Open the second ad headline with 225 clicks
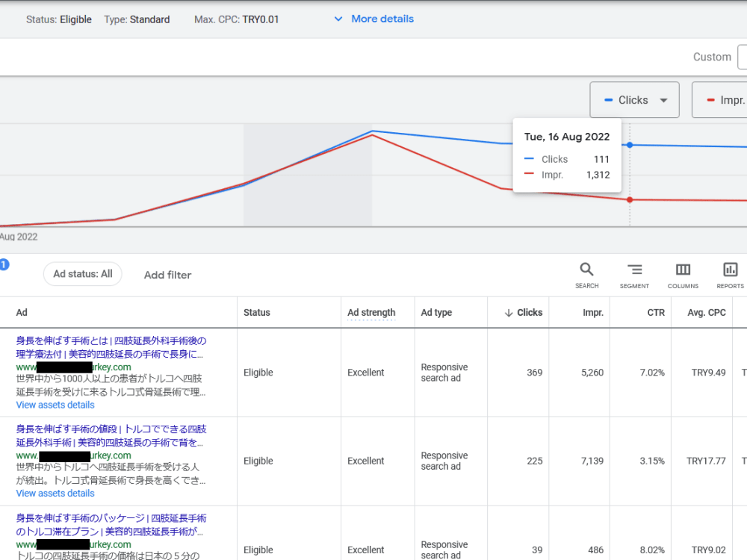The image size is (747, 560). coord(111,436)
